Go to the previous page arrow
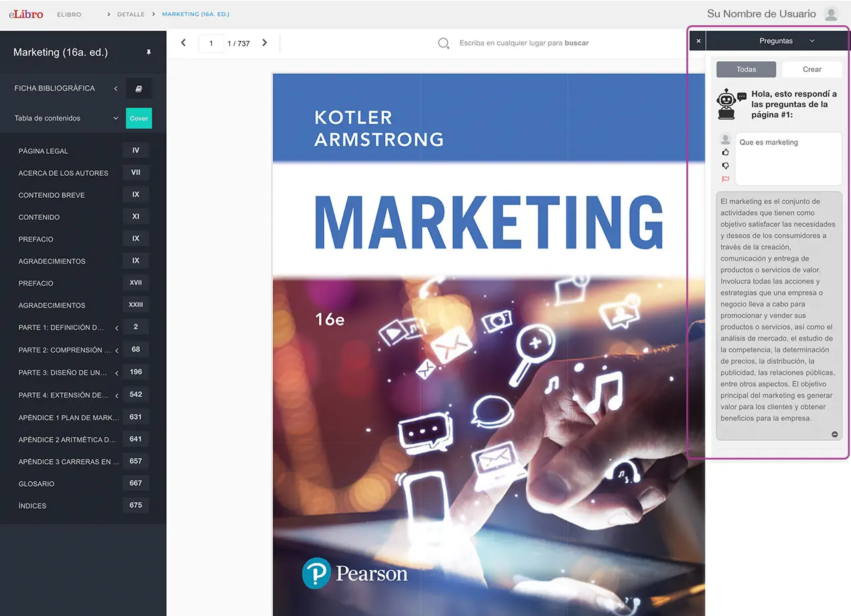The image size is (851, 616). coord(184,43)
